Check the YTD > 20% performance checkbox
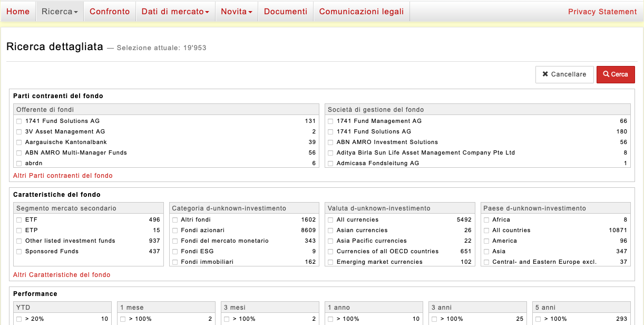This screenshot has width=644, height=325. pos(19,319)
